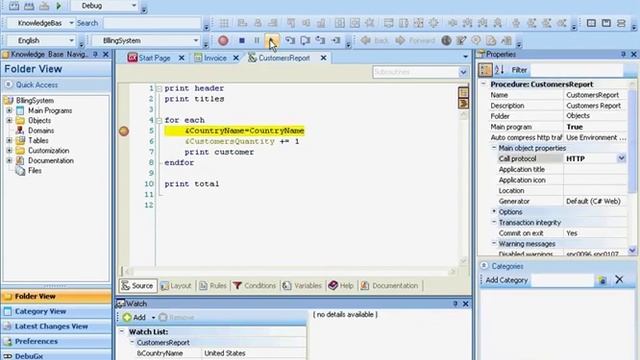Click the Add Category input field

tap(562, 280)
